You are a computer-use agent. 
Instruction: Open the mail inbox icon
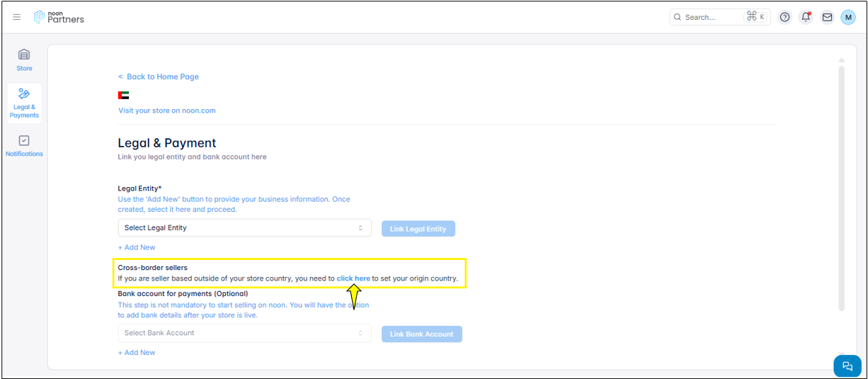pyautogui.click(x=827, y=17)
